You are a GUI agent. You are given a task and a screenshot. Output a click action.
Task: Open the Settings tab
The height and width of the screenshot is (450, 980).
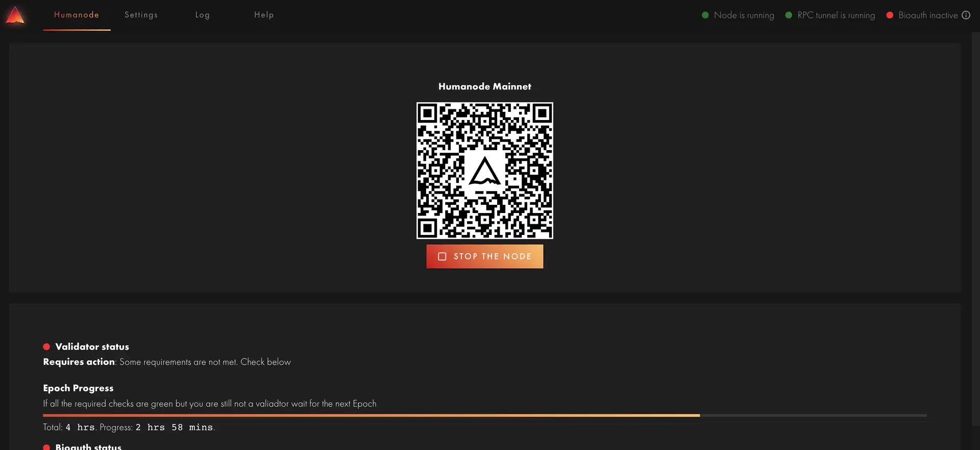coord(141,15)
